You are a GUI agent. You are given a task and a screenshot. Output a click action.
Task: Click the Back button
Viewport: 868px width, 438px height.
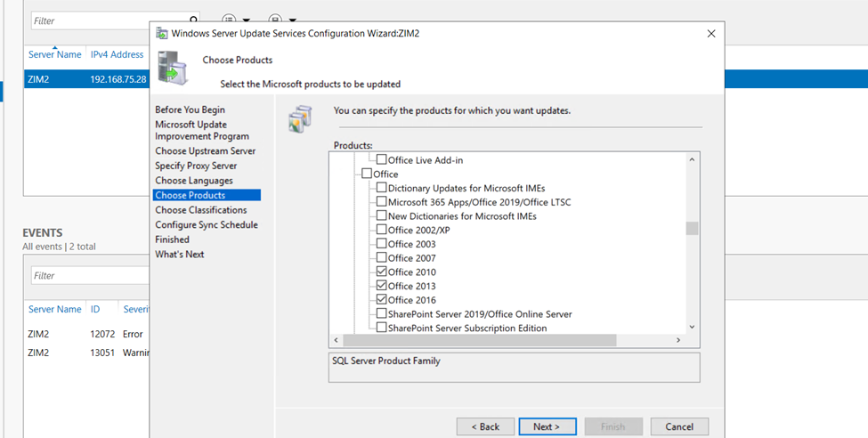click(485, 426)
